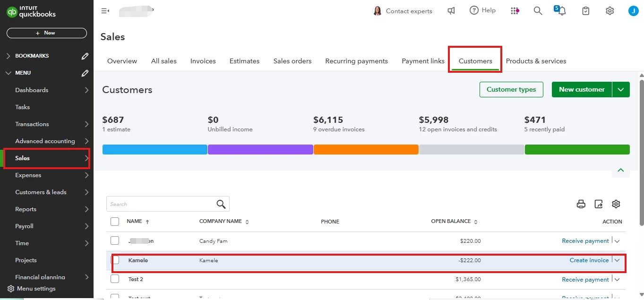Open the notifications bell

[561, 11]
